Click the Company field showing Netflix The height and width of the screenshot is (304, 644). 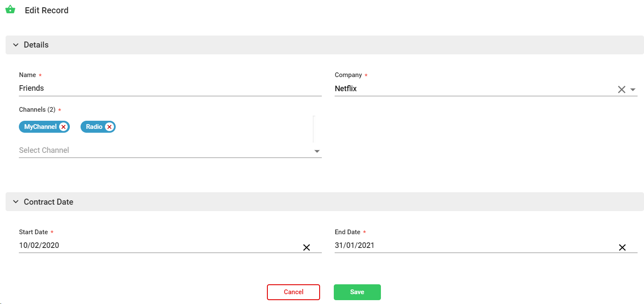click(471, 89)
